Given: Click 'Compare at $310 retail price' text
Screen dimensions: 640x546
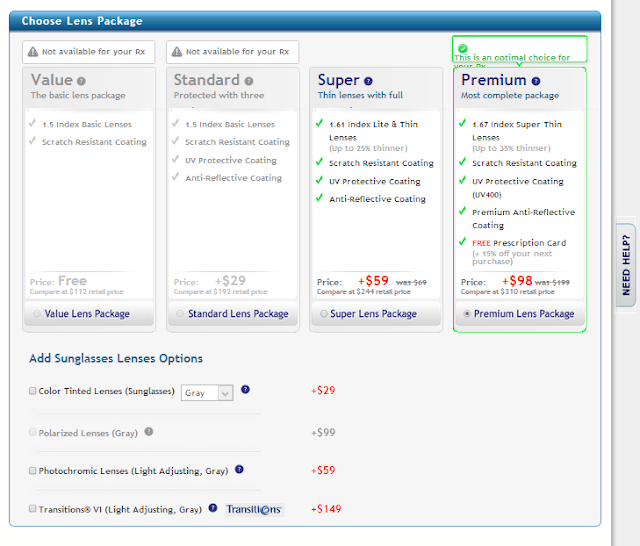Looking at the screenshot, I should pyautogui.click(x=507, y=292).
